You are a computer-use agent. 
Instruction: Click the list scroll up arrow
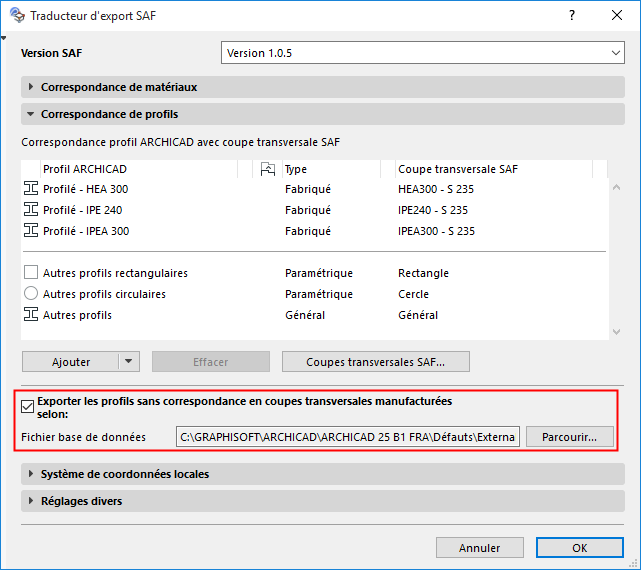pyautogui.click(x=616, y=187)
